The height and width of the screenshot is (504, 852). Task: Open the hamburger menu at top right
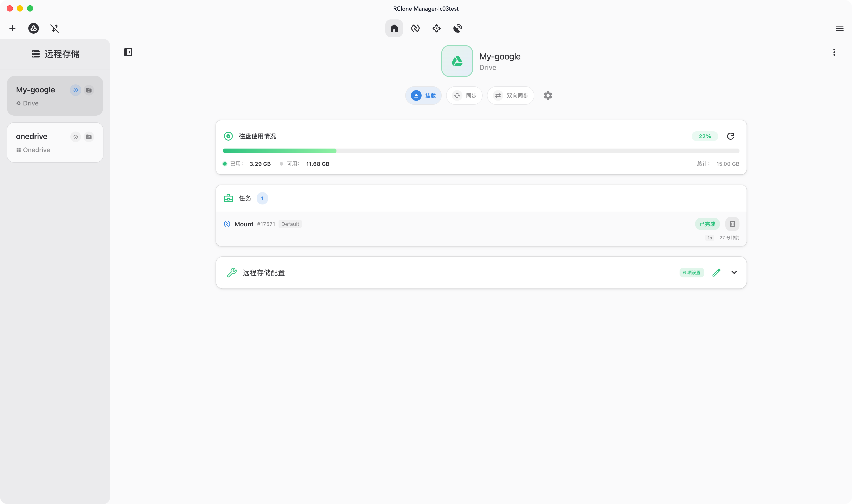tap(839, 28)
